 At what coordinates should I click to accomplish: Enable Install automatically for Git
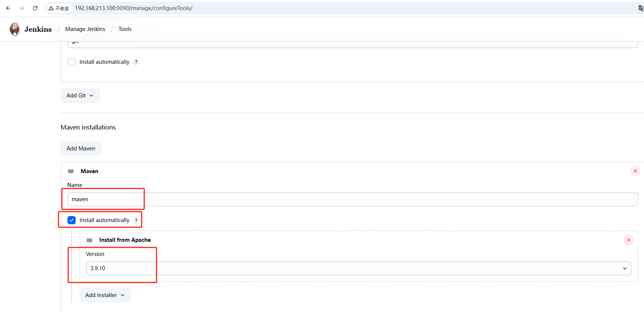point(72,62)
